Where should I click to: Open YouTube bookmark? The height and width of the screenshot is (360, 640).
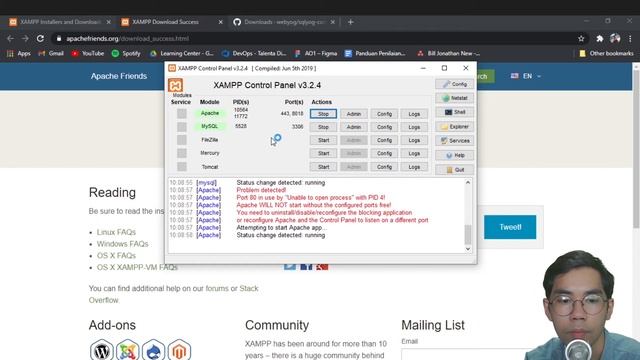coord(88,53)
